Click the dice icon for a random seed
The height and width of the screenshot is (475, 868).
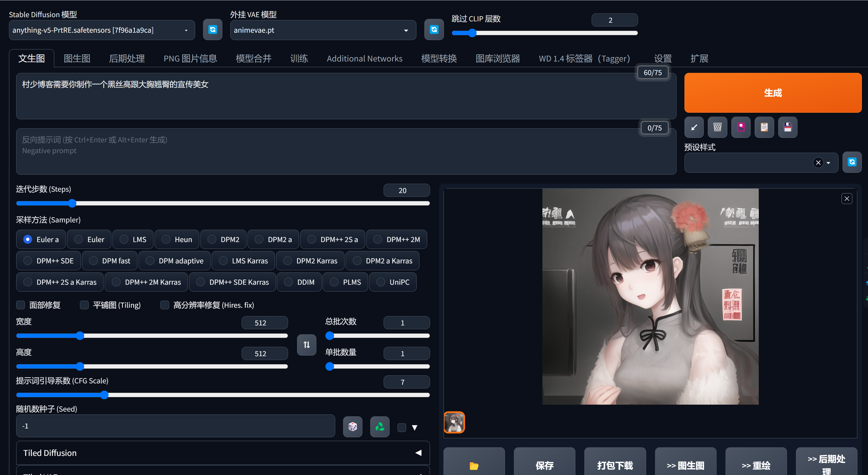[352, 426]
